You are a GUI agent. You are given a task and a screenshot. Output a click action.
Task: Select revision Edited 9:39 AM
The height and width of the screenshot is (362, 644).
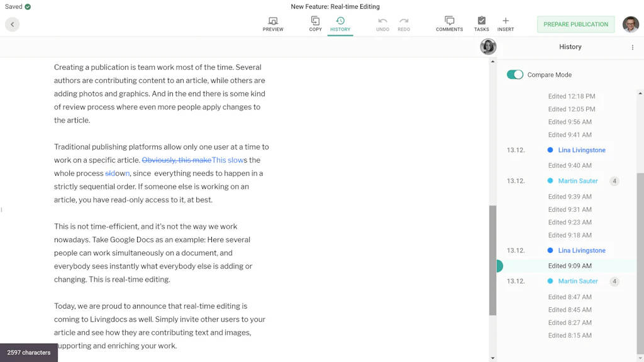point(570,197)
